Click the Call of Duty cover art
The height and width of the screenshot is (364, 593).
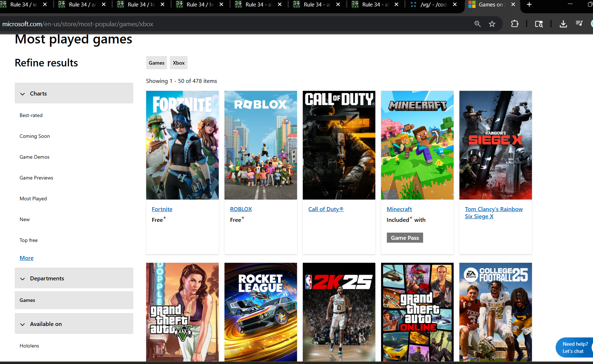[339, 145]
